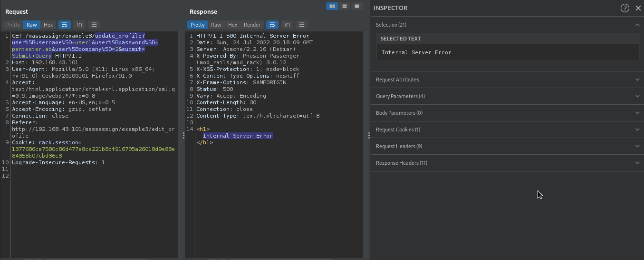644x260 pixels.
Task: Switch Response view to Raw tab
Action: pos(216,25)
